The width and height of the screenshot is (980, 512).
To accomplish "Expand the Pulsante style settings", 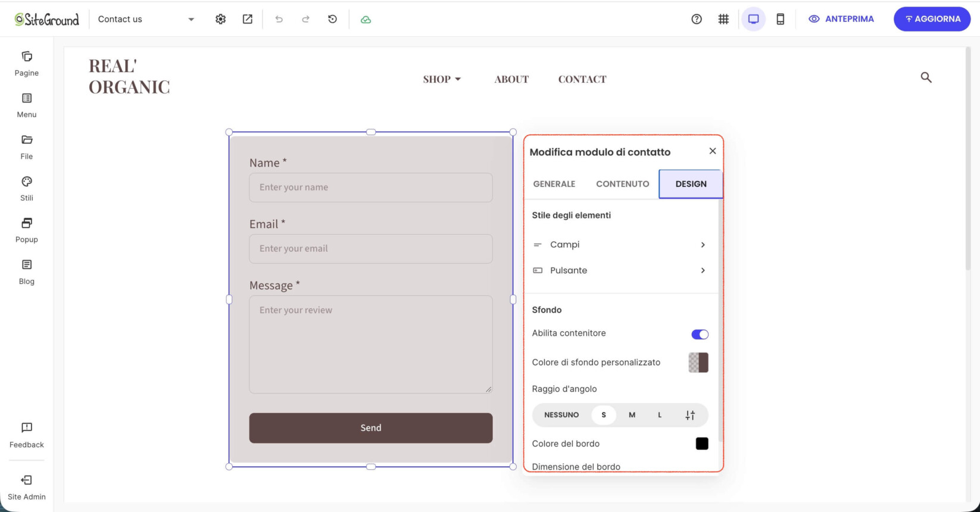I will (x=620, y=270).
